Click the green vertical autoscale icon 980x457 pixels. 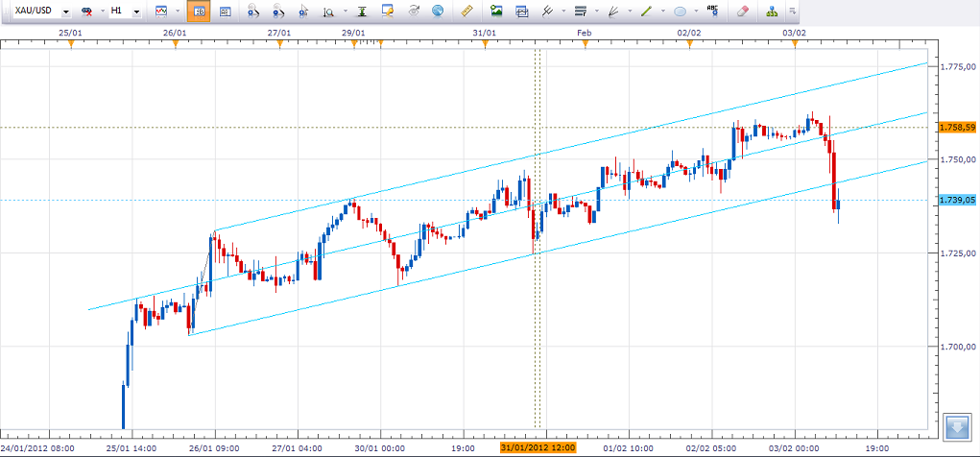[x=363, y=12]
